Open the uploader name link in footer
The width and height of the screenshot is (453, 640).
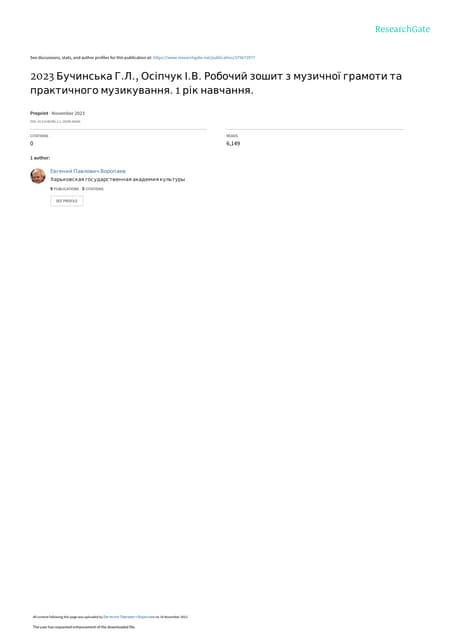[x=129, y=617]
